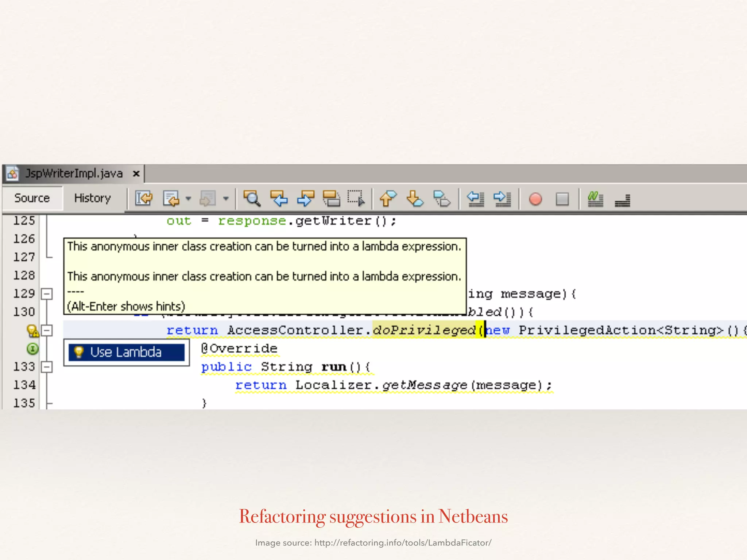Collapse code fold beside the lightbulb line
The image size is (747, 560).
[x=47, y=330]
